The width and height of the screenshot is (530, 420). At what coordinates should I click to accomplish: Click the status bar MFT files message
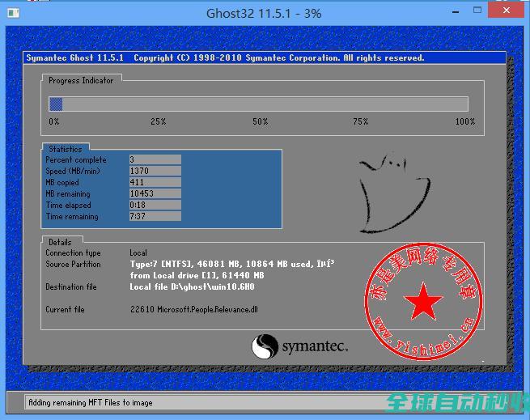pos(90,402)
